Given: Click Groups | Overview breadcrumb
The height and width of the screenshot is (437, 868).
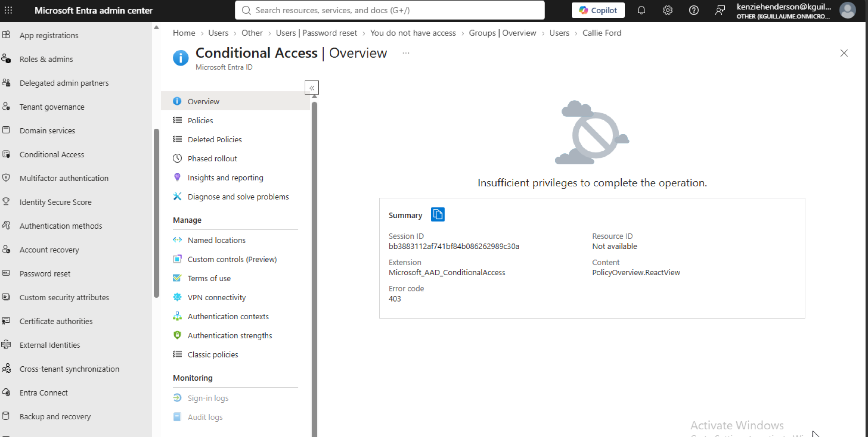Looking at the screenshot, I should pyautogui.click(x=502, y=33).
